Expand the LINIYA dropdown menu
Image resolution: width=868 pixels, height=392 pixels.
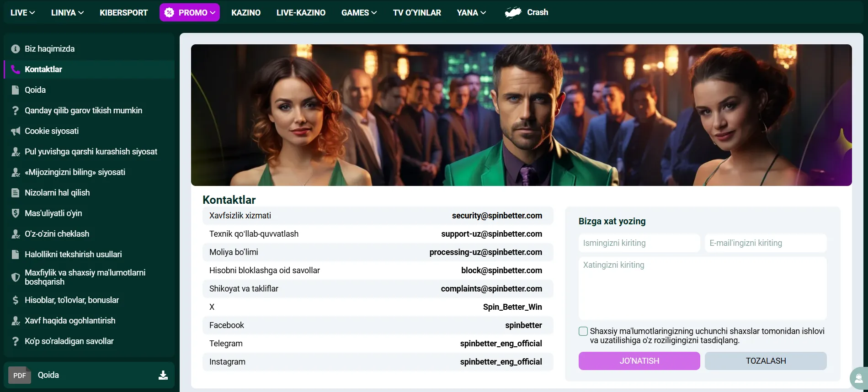click(67, 13)
